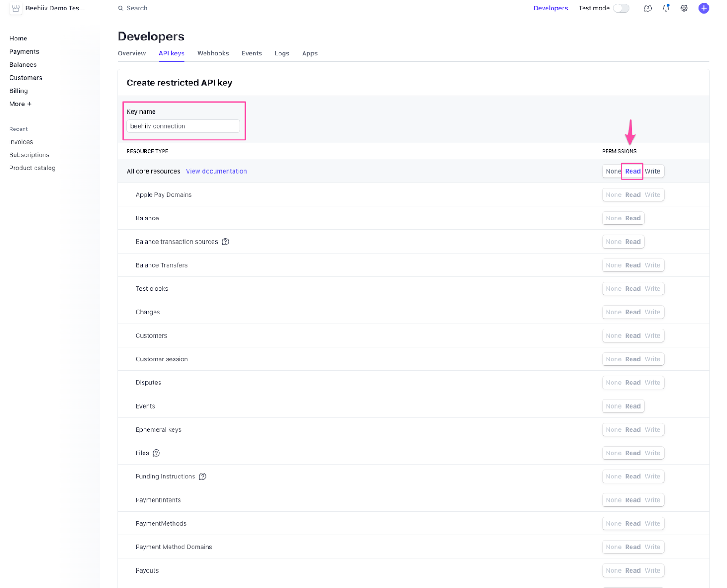Click the "Test clocks" resource label
727x588 pixels.
[152, 289]
